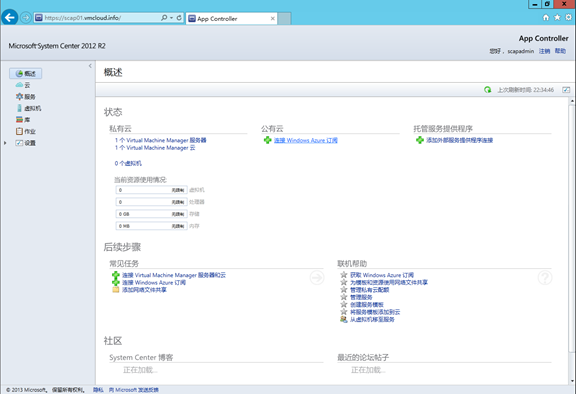576x394 pixels.
Task: Click the circled arrow icon in 常见任务
Action: coord(317,278)
